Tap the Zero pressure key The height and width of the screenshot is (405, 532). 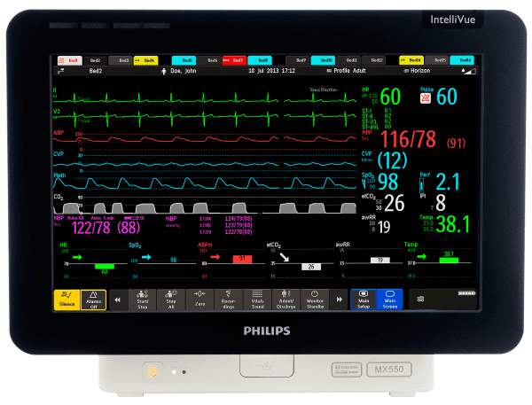coord(199,300)
